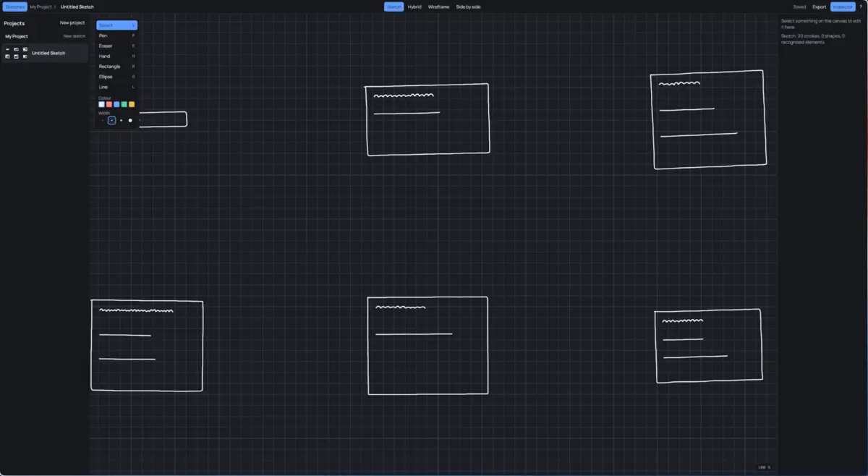868x476 pixels.
Task: Choose the Line tool
Action: [x=116, y=87]
